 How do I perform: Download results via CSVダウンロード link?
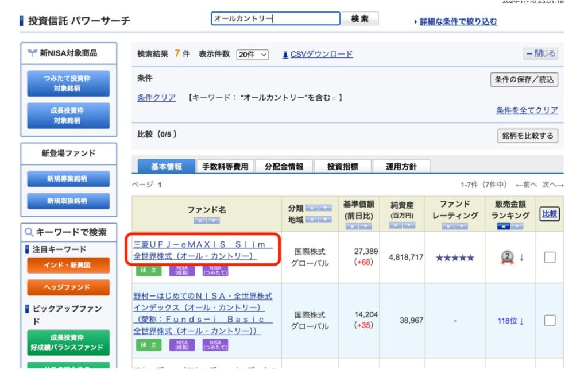point(322,55)
